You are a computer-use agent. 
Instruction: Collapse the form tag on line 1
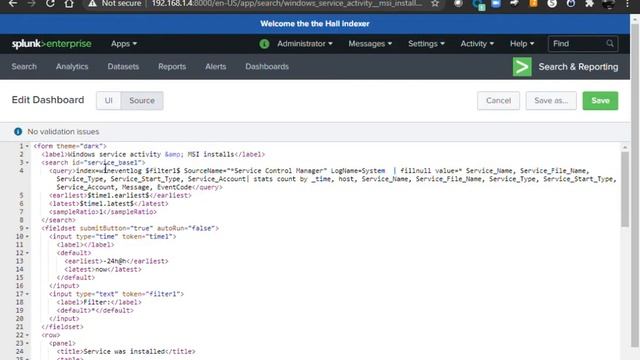[x=27, y=146]
